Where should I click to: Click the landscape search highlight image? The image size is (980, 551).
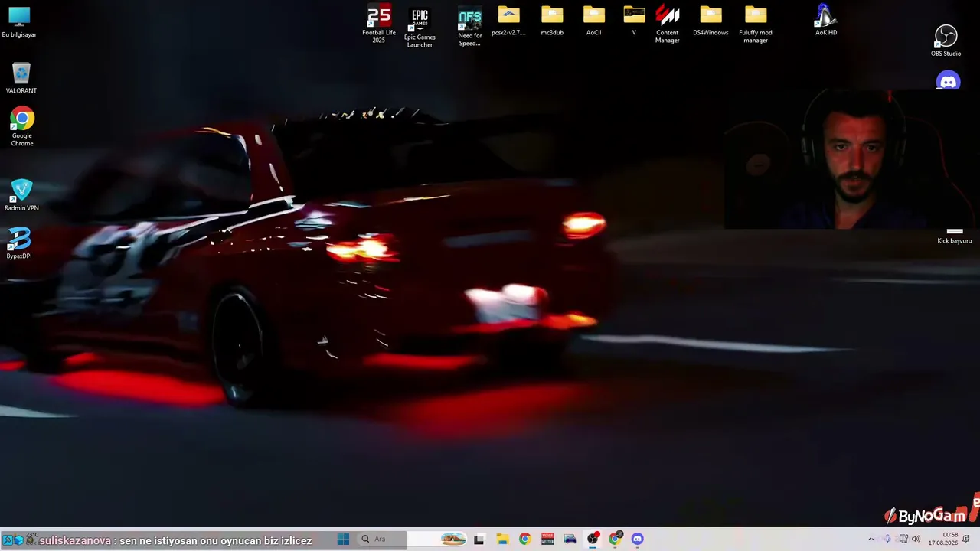[x=453, y=539]
